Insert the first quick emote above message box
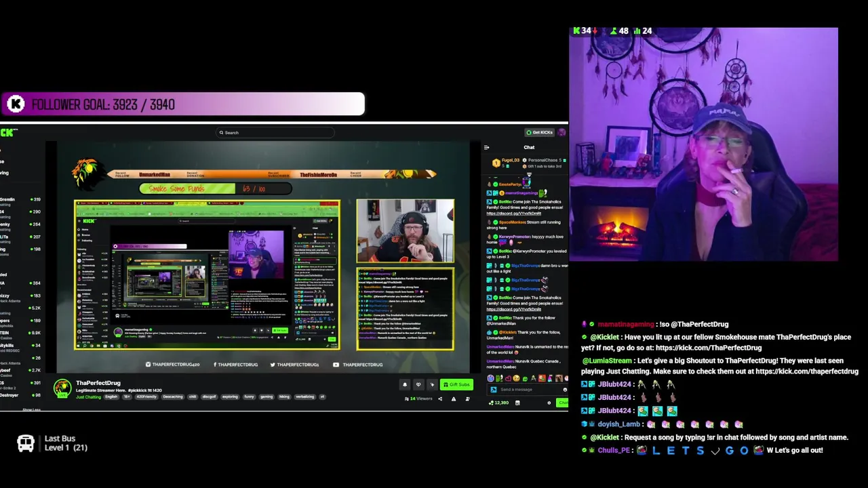This screenshot has height=488, width=868. click(491, 379)
